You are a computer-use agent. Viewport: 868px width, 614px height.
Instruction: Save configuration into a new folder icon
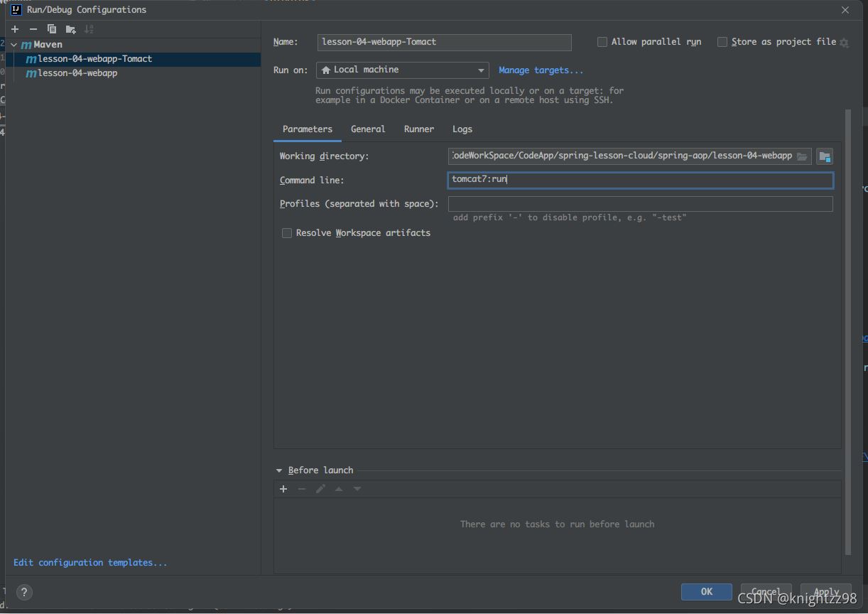pyautogui.click(x=70, y=29)
